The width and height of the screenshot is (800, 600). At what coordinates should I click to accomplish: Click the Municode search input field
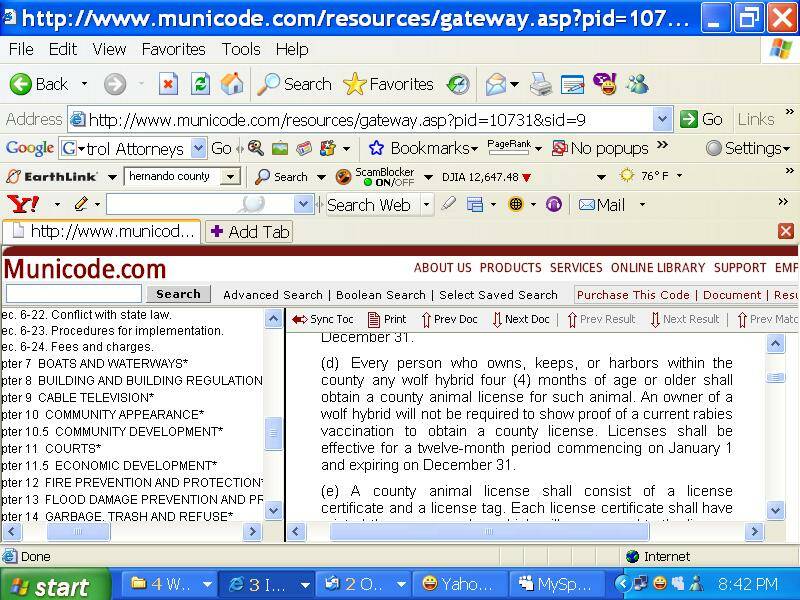tap(74, 294)
